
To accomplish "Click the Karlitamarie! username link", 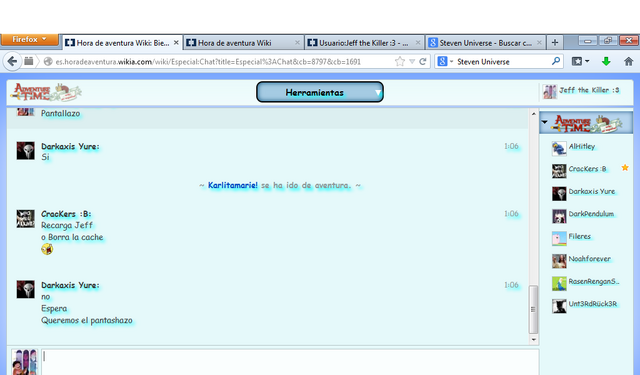I will (233, 185).
